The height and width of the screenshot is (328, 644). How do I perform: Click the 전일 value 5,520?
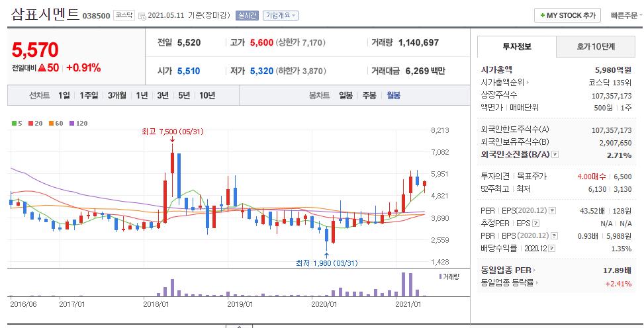pos(189,42)
